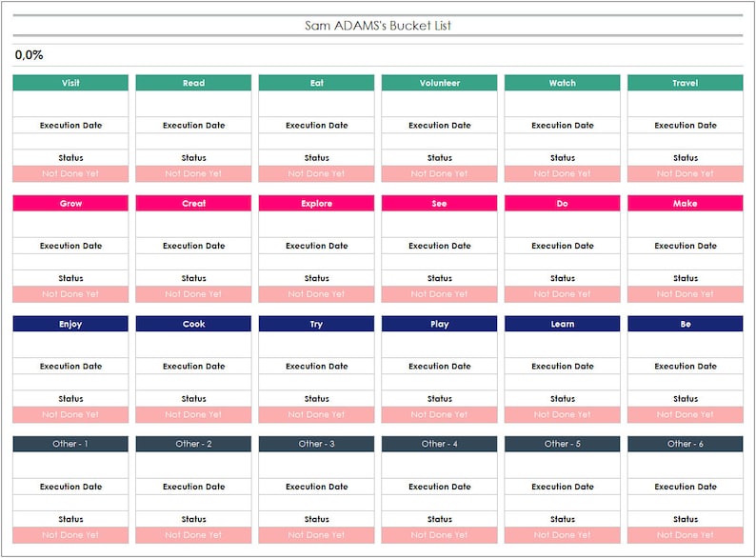
Task: Click the Status label under Other - 2
Action: [193, 519]
